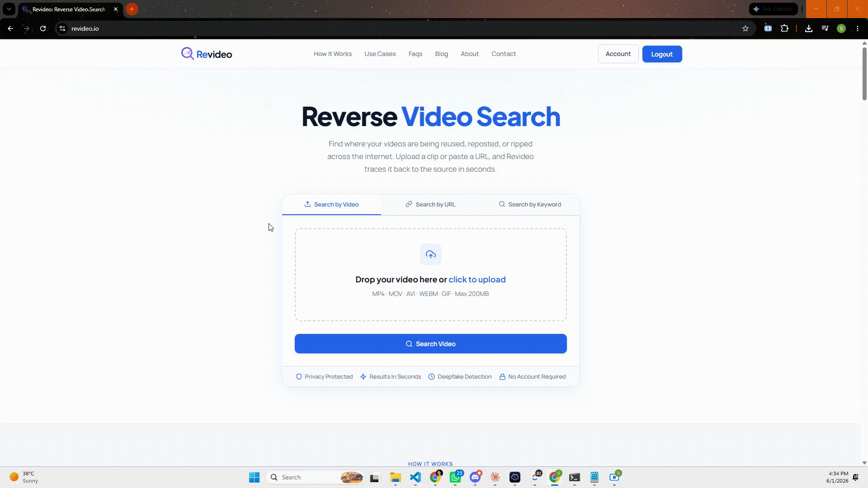Image resolution: width=868 pixels, height=488 pixels.
Task: Open File Explorer from taskbar
Action: (x=396, y=477)
